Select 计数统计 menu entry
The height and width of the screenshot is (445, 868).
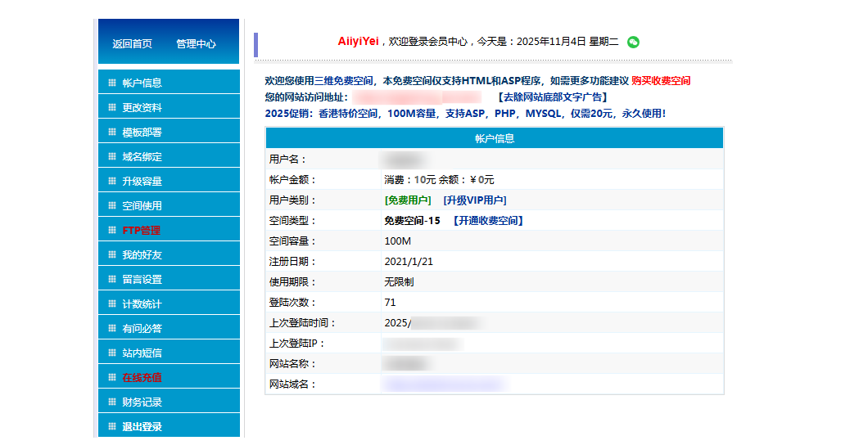point(142,303)
